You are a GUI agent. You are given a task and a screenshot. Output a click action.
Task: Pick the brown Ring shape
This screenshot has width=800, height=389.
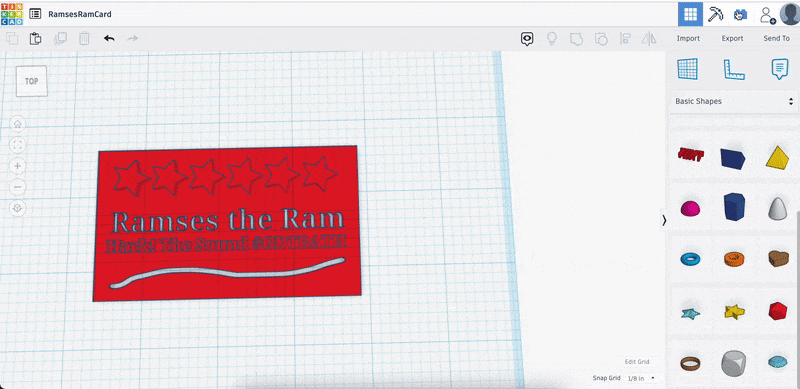click(690, 363)
